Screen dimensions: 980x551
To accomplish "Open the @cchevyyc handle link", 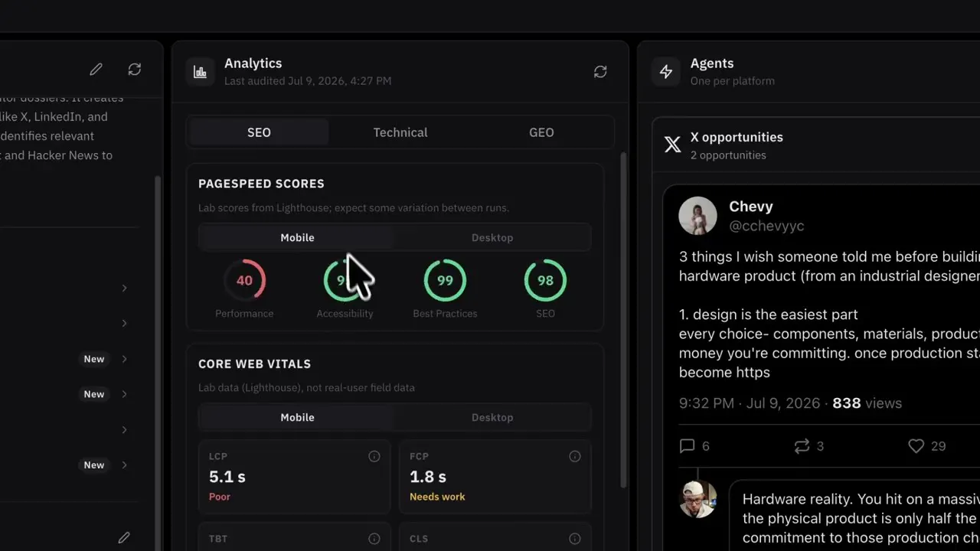I will [766, 226].
